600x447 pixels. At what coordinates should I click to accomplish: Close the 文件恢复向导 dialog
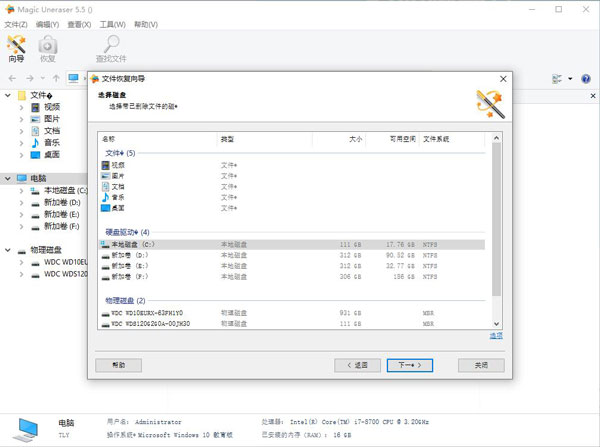(503, 79)
